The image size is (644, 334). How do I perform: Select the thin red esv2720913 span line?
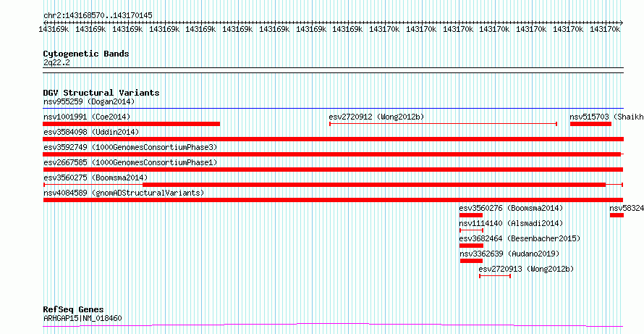pyautogui.click(x=495, y=276)
